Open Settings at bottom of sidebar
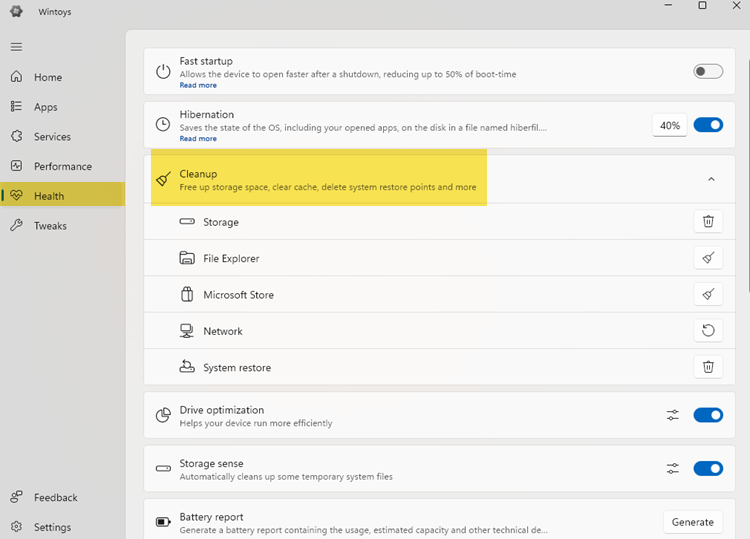The width and height of the screenshot is (750, 539). tap(52, 527)
